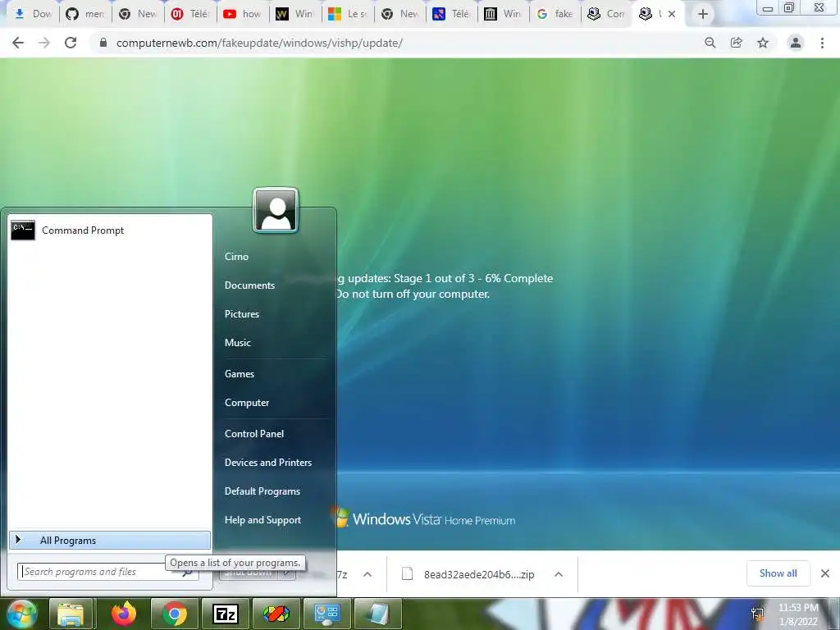Close the active Chrome tab
Viewport: 840px width, 630px height.
click(672, 14)
